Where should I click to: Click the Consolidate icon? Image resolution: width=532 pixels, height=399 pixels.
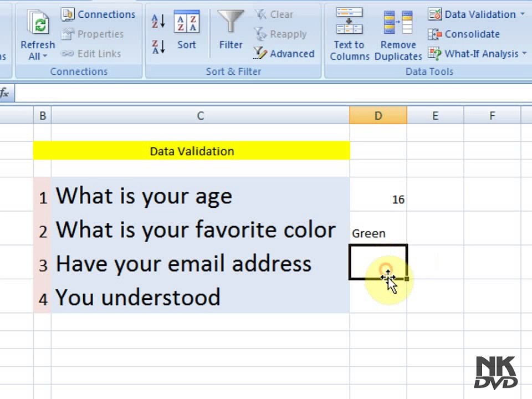pyautogui.click(x=434, y=34)
